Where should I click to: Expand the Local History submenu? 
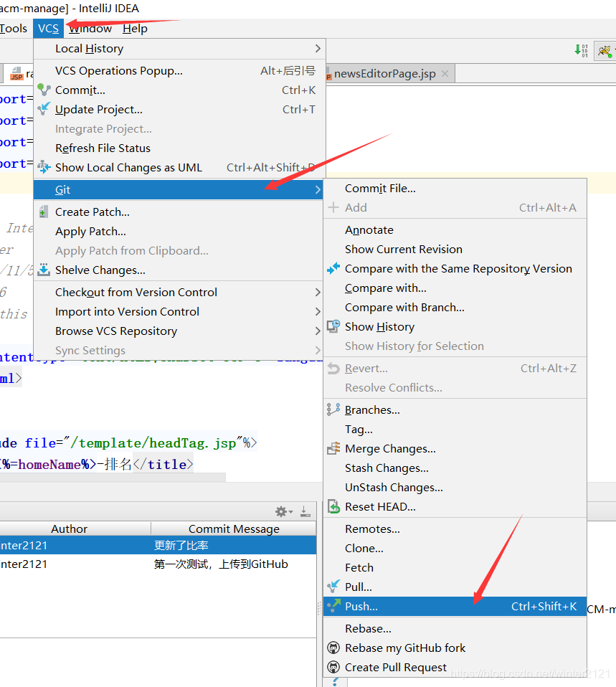click(x=179, y=49)
